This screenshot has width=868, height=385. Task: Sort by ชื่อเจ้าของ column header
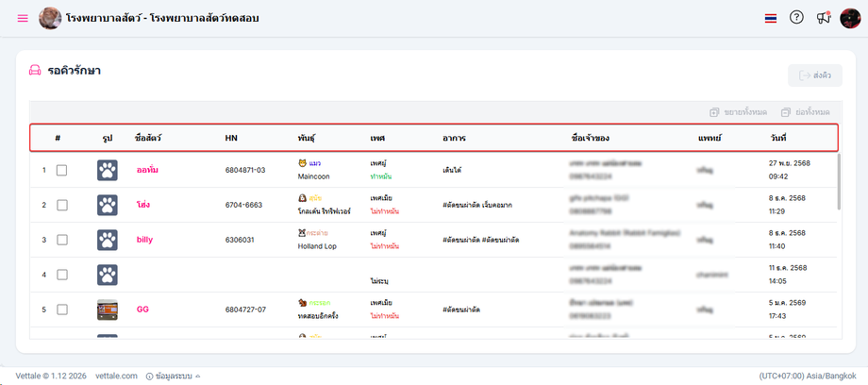tap(590, 138)
